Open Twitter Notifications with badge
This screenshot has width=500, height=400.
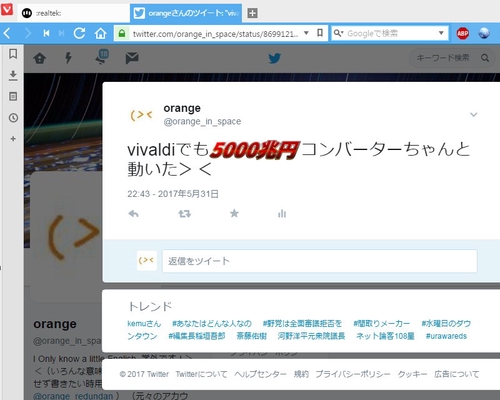102,57
